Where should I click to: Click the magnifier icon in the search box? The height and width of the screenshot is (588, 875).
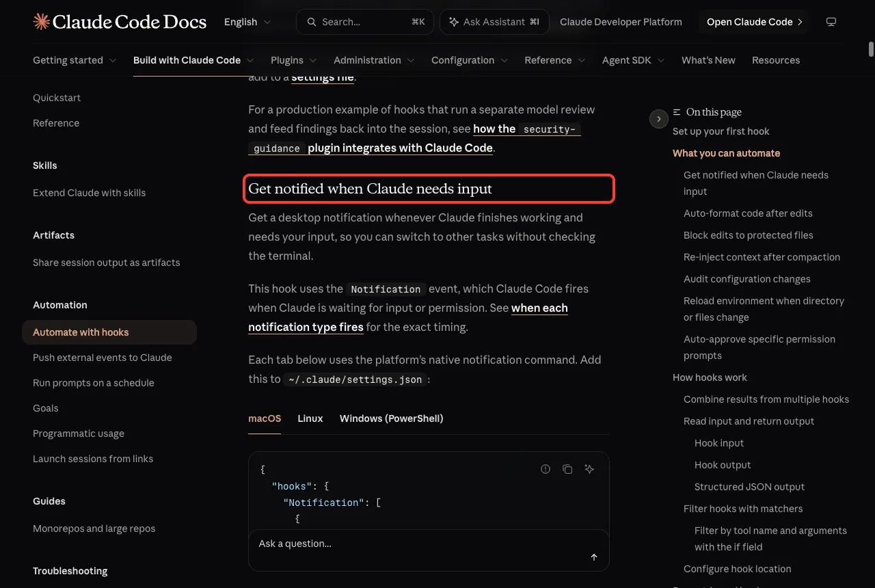[312, 22]
